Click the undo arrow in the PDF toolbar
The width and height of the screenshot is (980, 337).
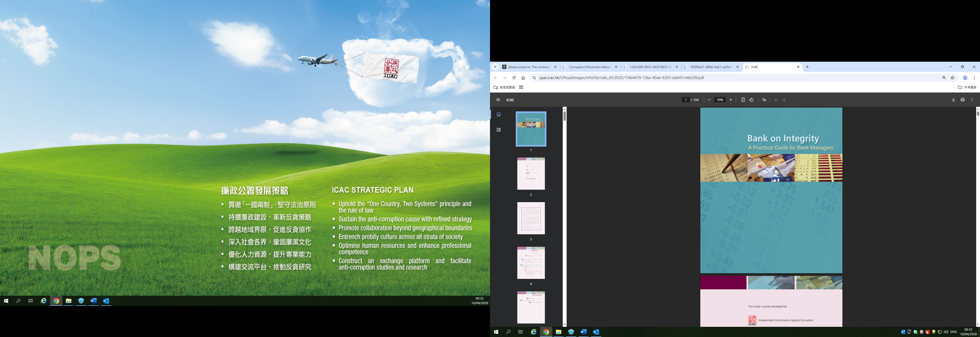pos(776,100)
